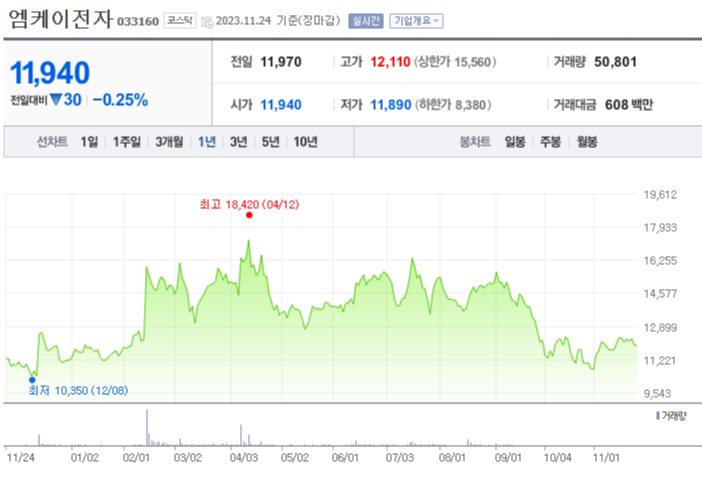Click the 엠케이전자 stock title
Image resolution: width=702 pixels, height=483 pixels.
point(60,19)
